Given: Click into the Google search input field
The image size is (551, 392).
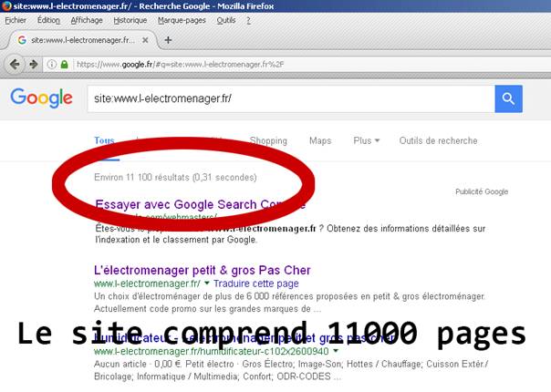Looking at the screenshot, I should [x=287, y=98].
